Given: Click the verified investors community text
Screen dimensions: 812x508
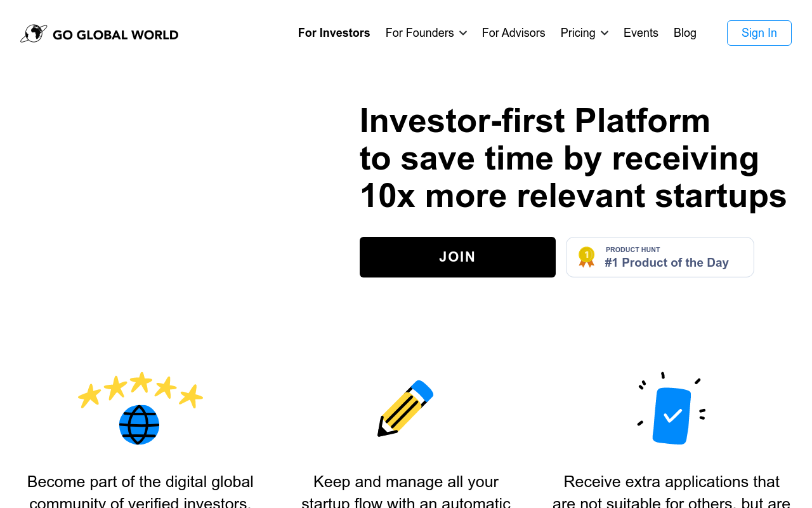Looking at the screenshot, I should click(140, 491).
